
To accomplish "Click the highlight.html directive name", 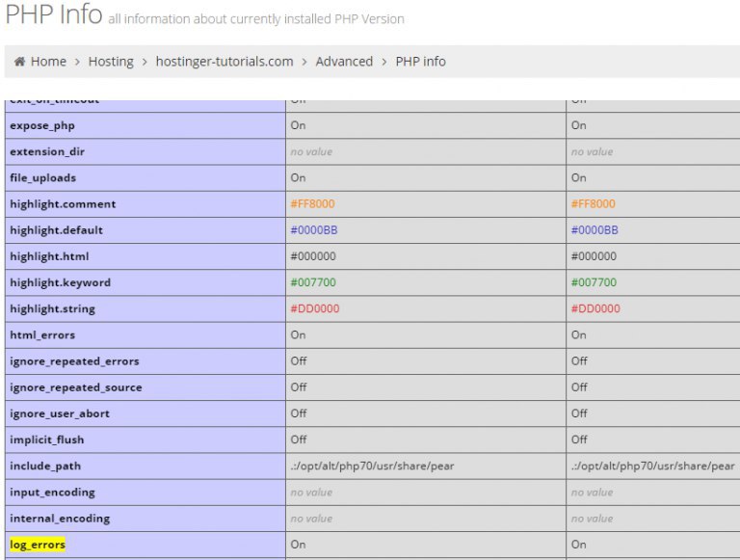I will pos(49,256).
